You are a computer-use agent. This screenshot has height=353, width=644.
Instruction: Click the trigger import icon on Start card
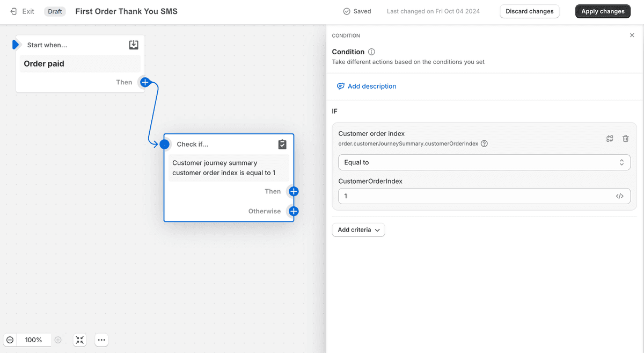click(x=134, y=45)
